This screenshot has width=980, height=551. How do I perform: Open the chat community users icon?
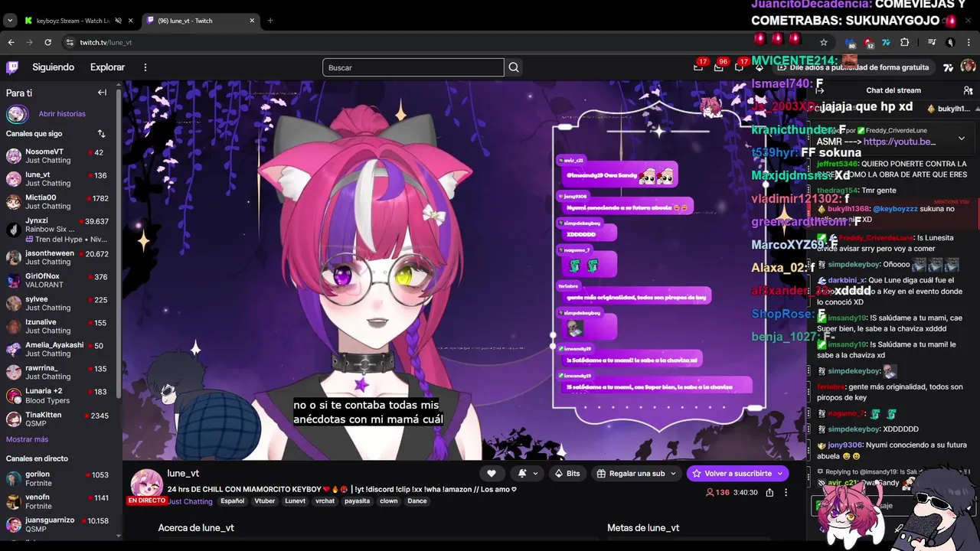coord(968,90)
